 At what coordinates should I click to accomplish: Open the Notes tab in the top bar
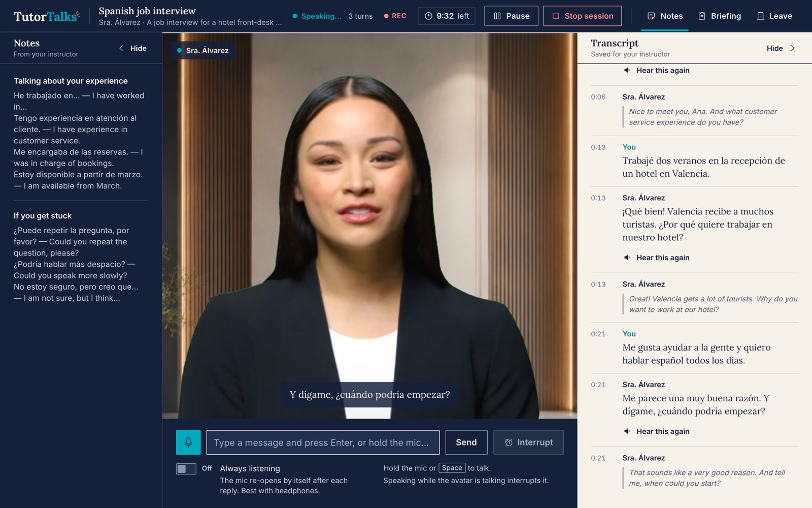click(665, 16)
